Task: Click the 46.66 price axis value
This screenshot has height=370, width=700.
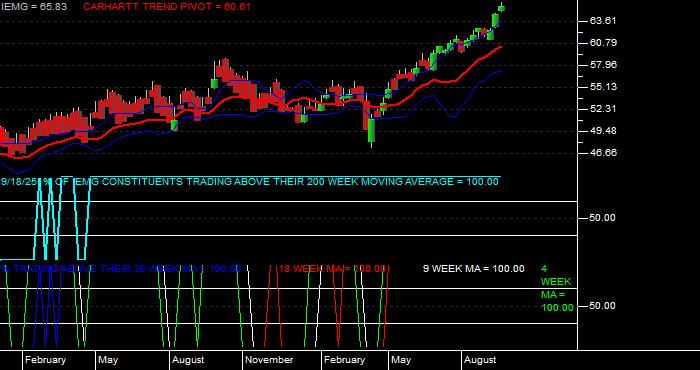Action: (603, 153)
